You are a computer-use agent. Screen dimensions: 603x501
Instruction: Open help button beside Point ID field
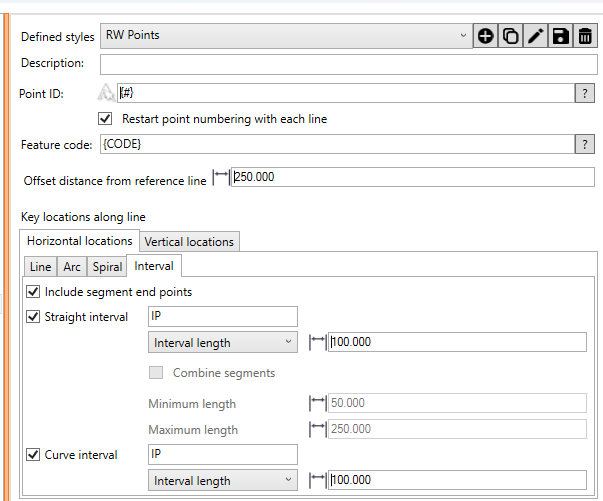coord(586,93)
